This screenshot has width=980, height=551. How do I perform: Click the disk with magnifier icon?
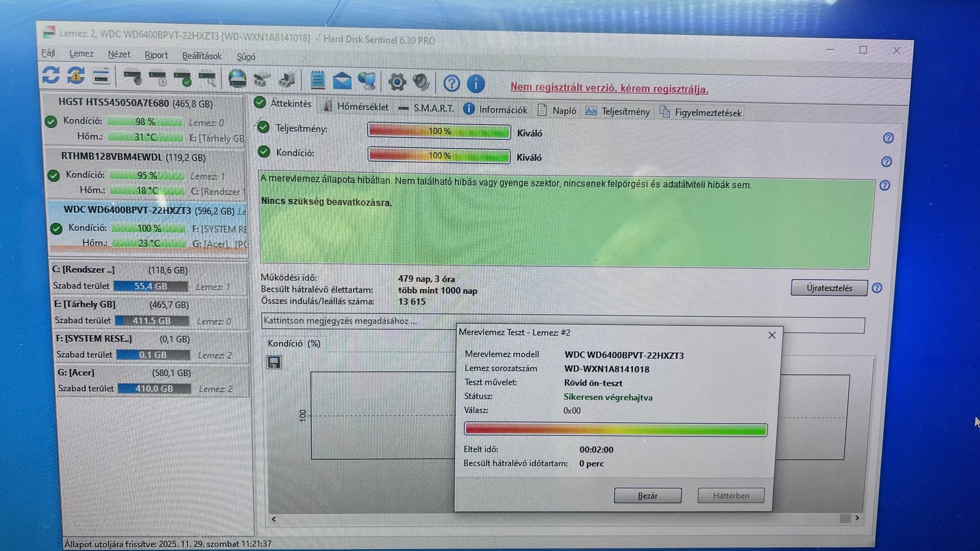click(x=208, y=79)
